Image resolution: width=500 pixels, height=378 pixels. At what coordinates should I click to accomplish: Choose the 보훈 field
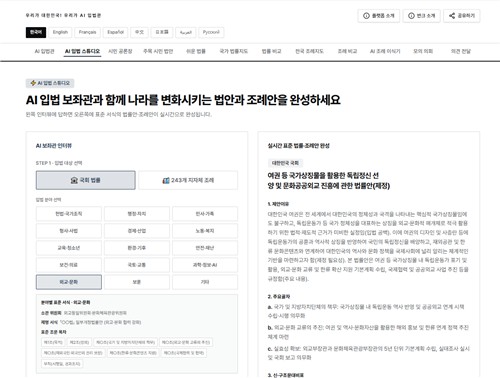[x=137, y=282]
